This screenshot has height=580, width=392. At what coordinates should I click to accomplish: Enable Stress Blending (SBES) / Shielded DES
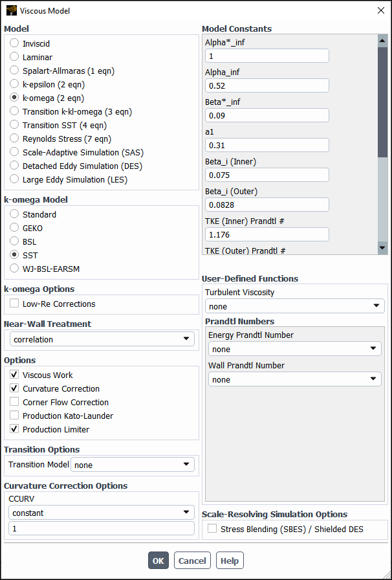pos(212,529)
